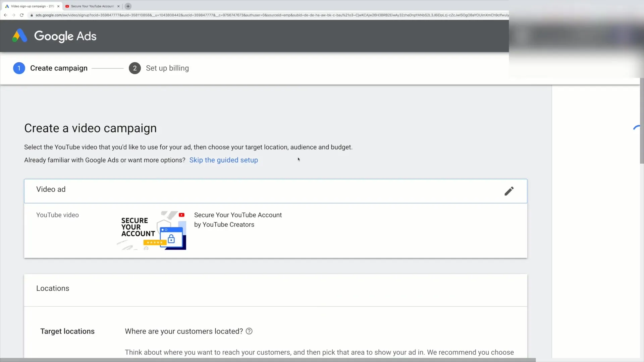Close the Secure Your YouTube Account tab
The image size is (644, 362).
pos(118,6)
